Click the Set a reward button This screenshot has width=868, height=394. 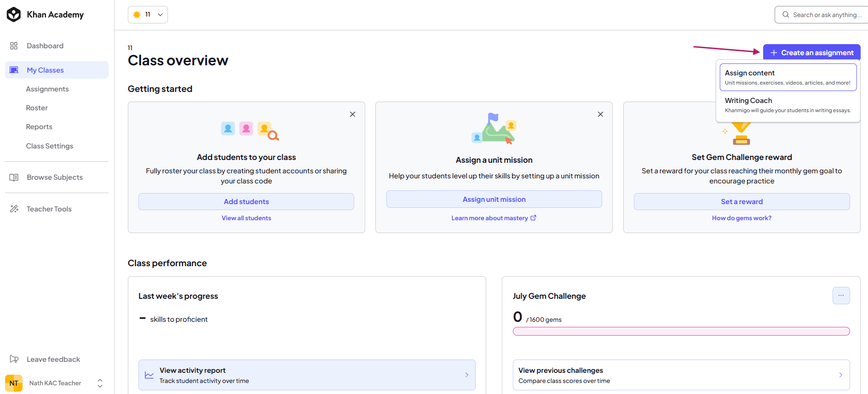tap(742, 201)
